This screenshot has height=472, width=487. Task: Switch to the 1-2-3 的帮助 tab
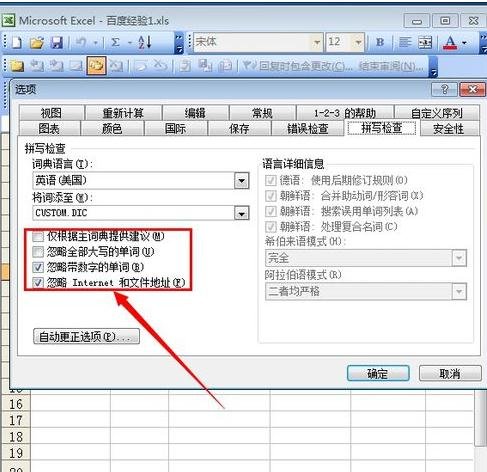[x=345, y=113]
